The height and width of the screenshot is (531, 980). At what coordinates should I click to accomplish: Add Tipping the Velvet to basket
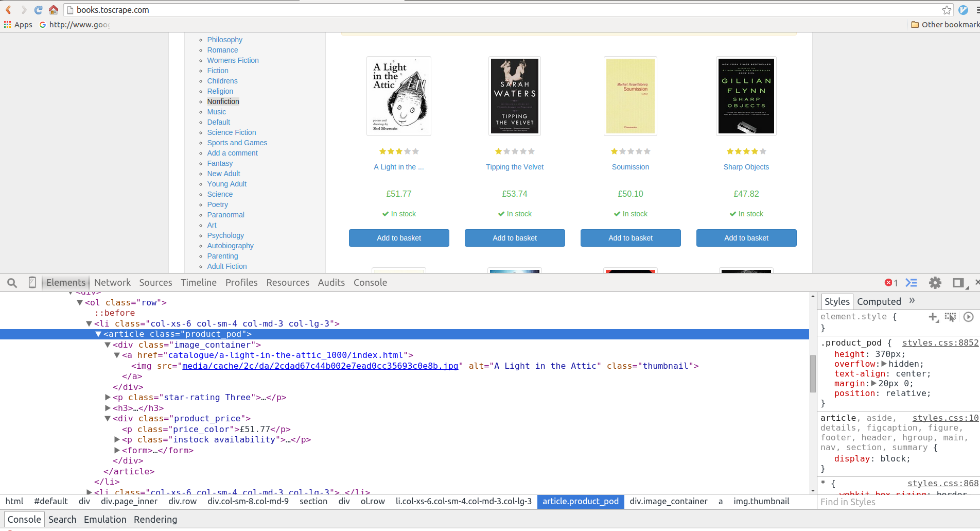click(x=515, y=238)
